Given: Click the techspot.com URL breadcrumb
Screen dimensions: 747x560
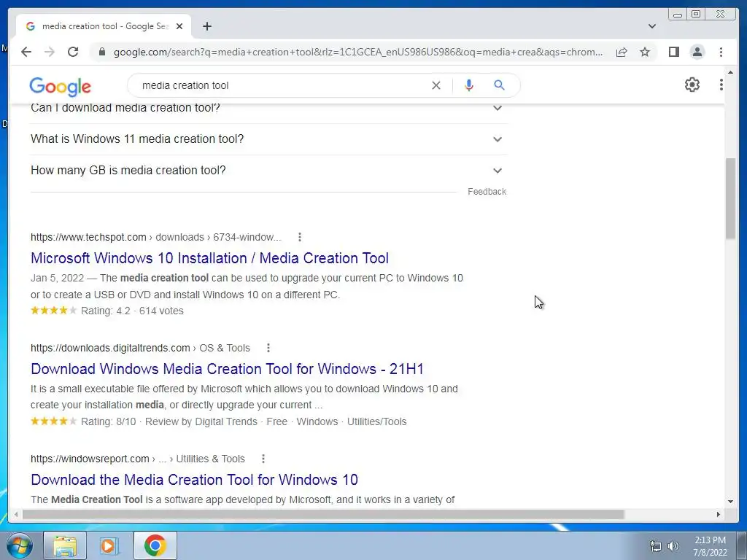Looking at the screenshot, I should (156, 237).
